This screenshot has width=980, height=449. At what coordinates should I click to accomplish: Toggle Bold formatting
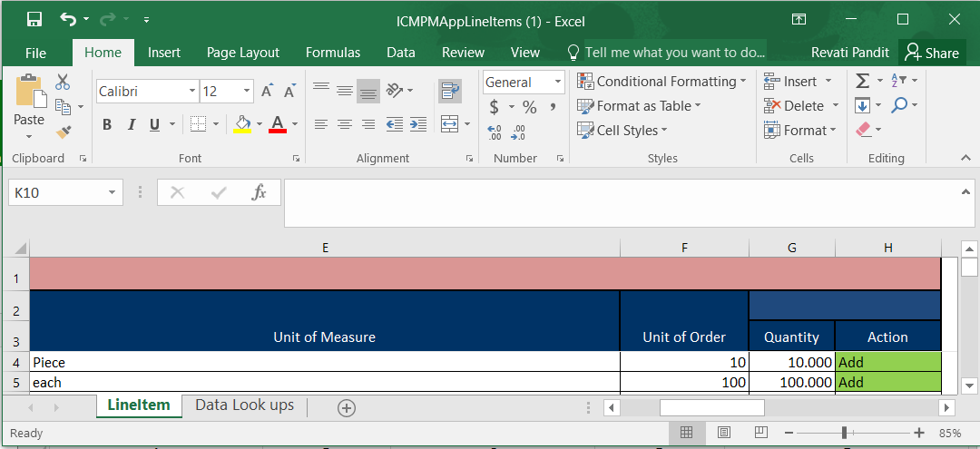tap(107, 124)
